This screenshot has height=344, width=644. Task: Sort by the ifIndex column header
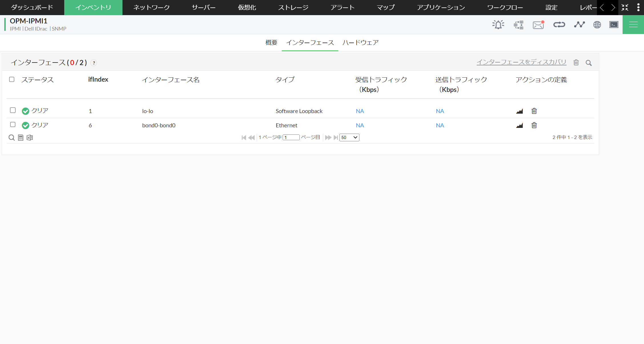click(98, 79)
